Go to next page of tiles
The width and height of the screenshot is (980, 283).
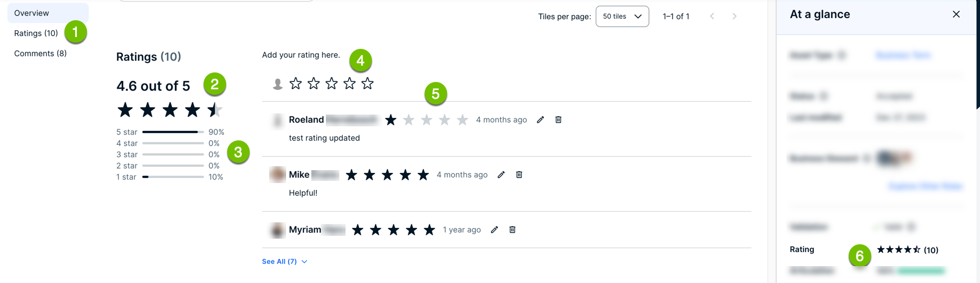point(734,16)
